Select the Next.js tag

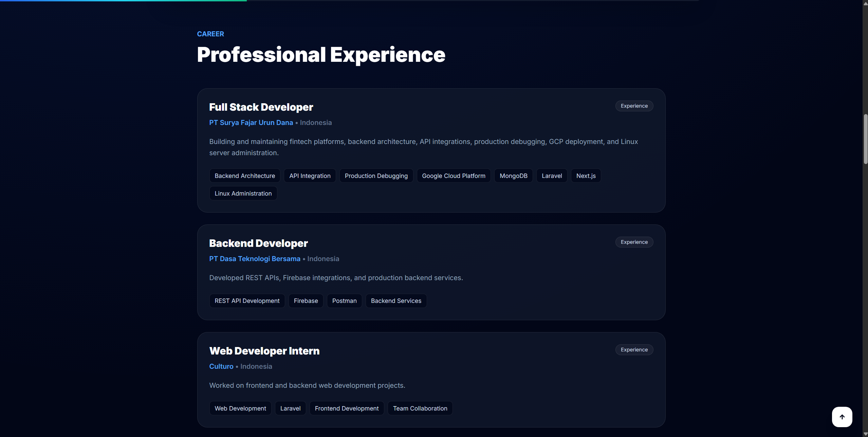586,176
